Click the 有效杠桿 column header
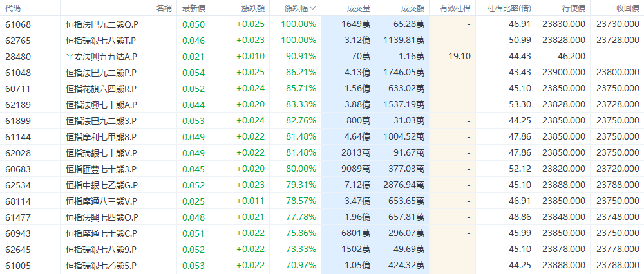Screen dimensions: 644x274 coord(455,8)
